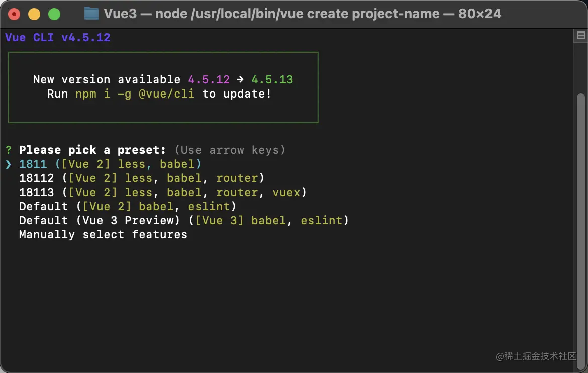Click the Please pick a preset prompt
The image size is (588, 373).
pos(92,150)
